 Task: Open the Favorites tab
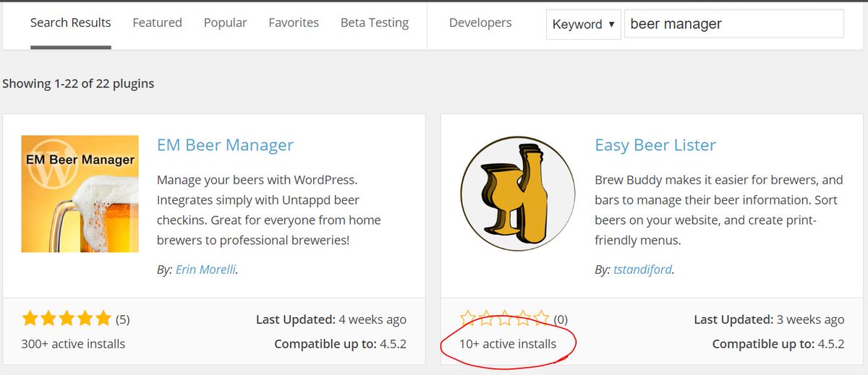[x=294, y=23]
